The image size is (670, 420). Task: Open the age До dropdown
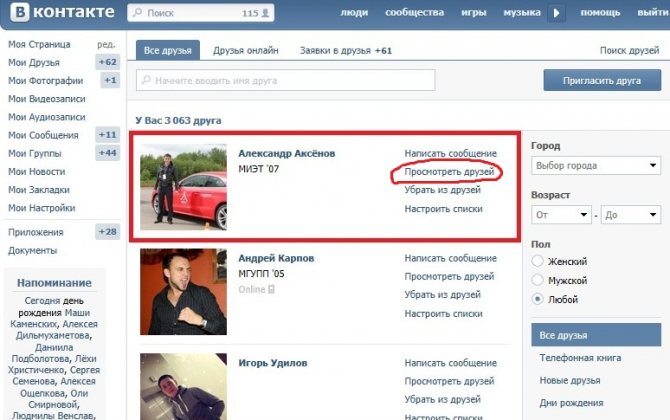631,214
